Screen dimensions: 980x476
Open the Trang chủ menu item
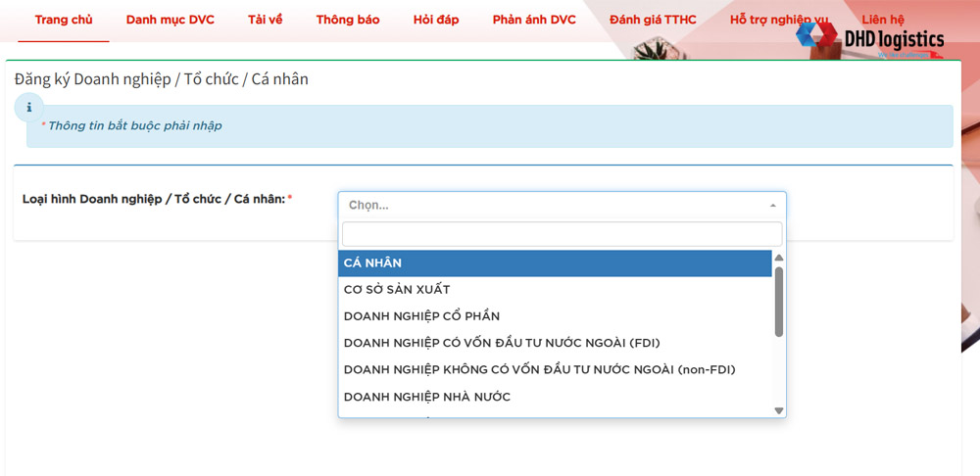click(64, 20)
